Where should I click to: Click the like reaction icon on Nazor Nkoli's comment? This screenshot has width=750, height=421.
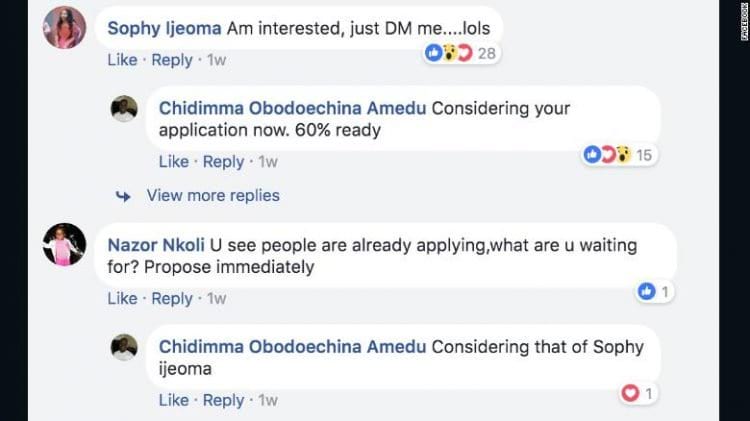coord(646,291)
